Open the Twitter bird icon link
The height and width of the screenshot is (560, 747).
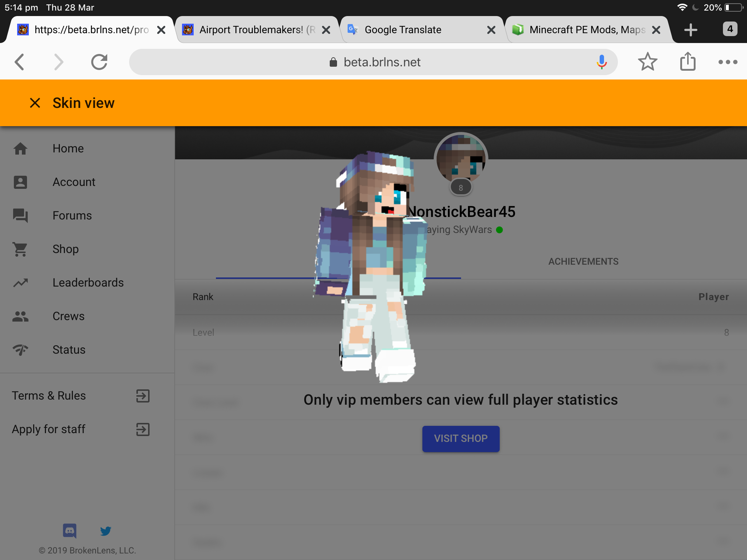coord(105,531)
